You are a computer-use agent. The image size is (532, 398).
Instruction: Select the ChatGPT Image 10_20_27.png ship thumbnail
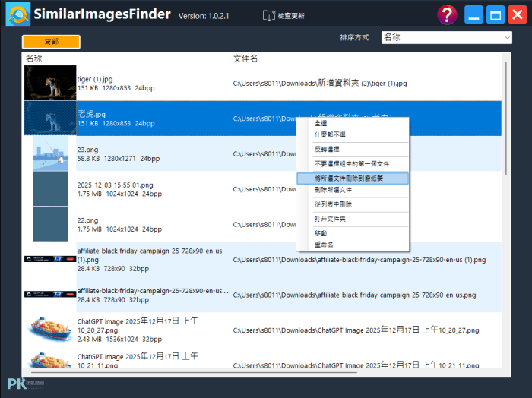[x=50, y=329]
